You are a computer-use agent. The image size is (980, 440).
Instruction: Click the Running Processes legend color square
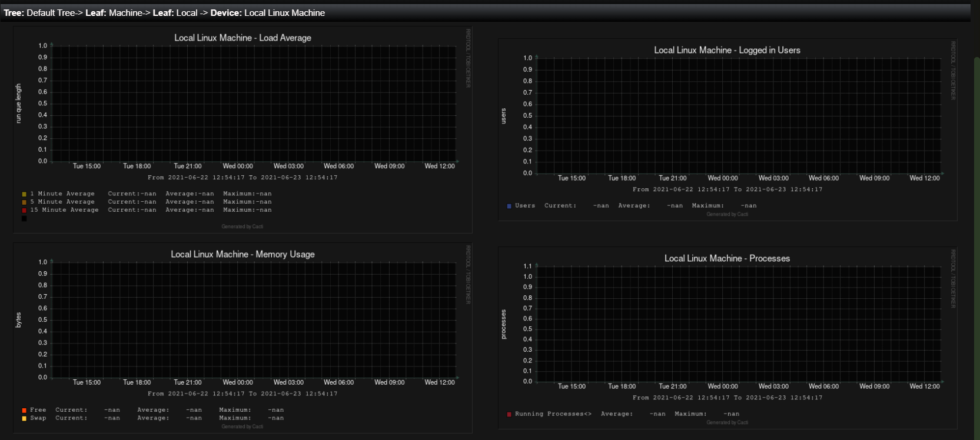click(x=509, y=415)
